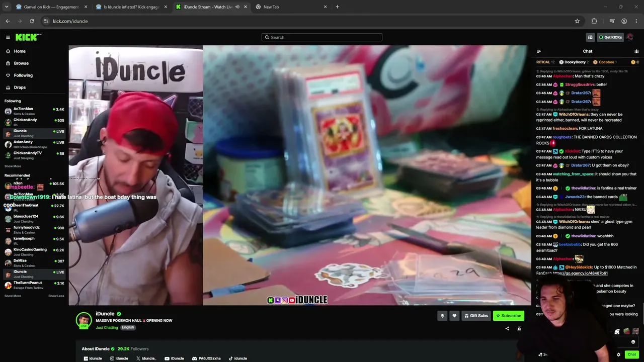Toggle stream notifications bell
The width and height of the screenshot is (644, 362).
(x=442, y=316)
